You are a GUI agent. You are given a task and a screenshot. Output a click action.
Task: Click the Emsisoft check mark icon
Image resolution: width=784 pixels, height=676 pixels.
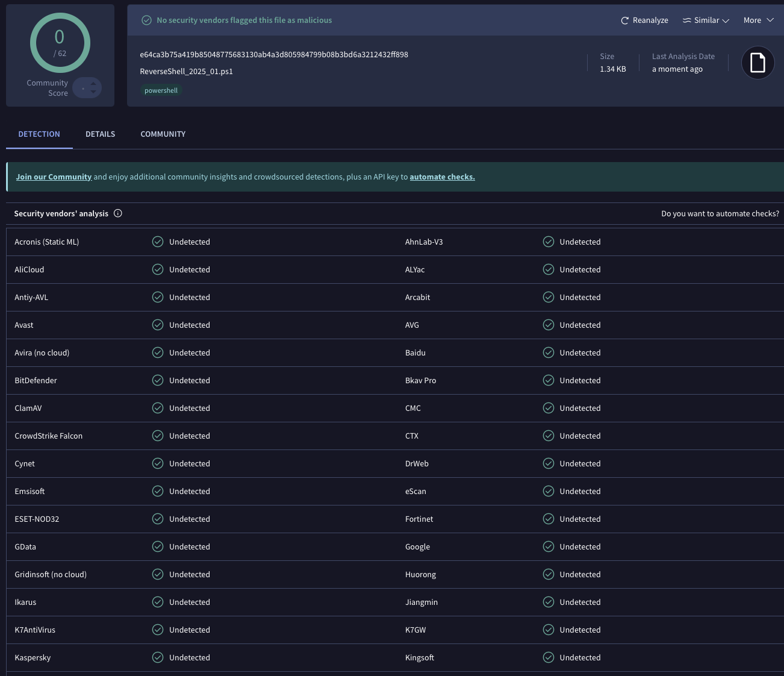click(158, 491)
